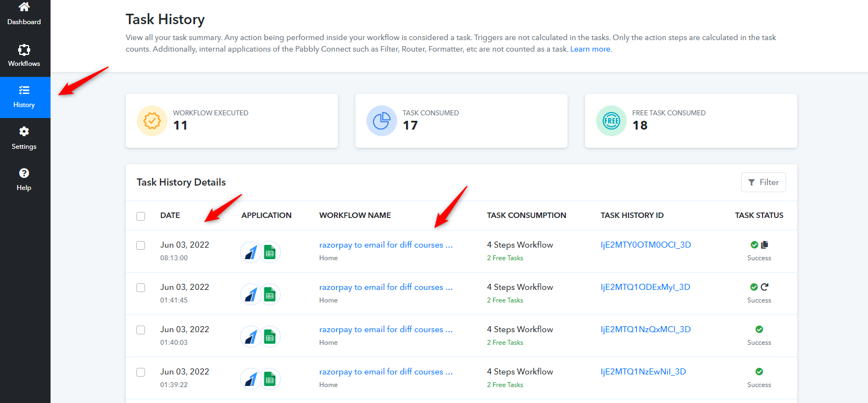Click the Task History page title
This screenshot has width=868, height=403.
(x=165, y=19)
